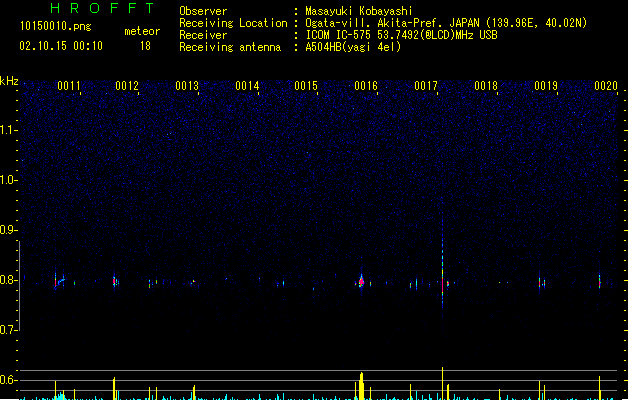Click the 1.1 kHz axis label
Screen dimensions: 629x400
(8, 130)
